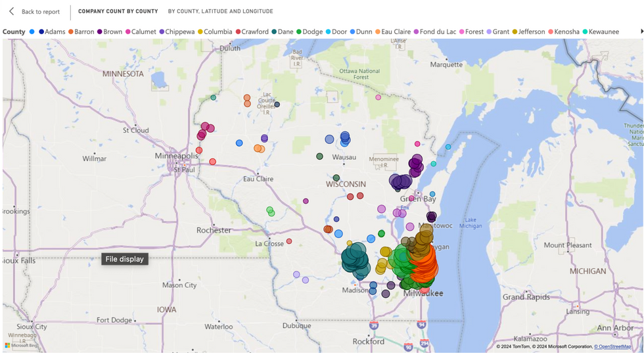Choose Dodge legend item
644x353 pixels.
[x=310, y=32]
